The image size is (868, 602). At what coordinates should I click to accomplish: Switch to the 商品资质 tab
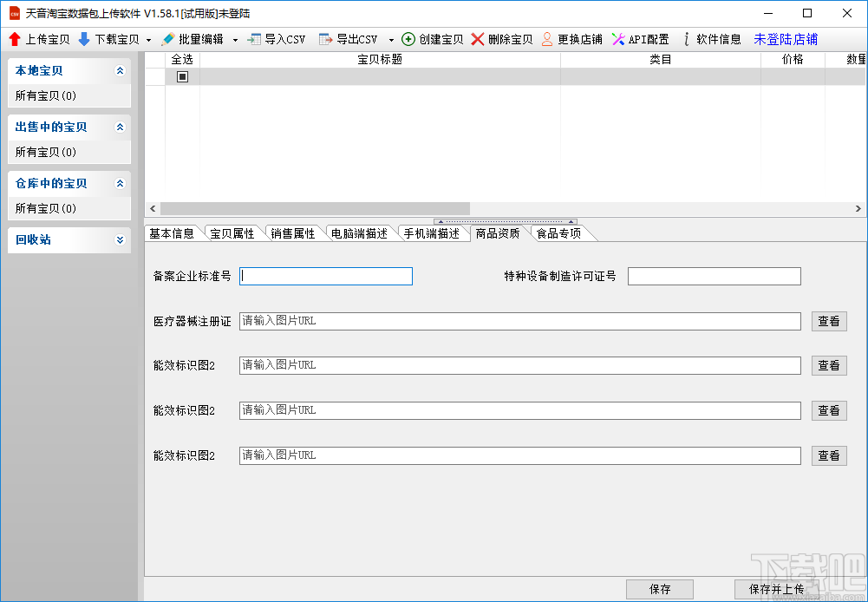498,233
